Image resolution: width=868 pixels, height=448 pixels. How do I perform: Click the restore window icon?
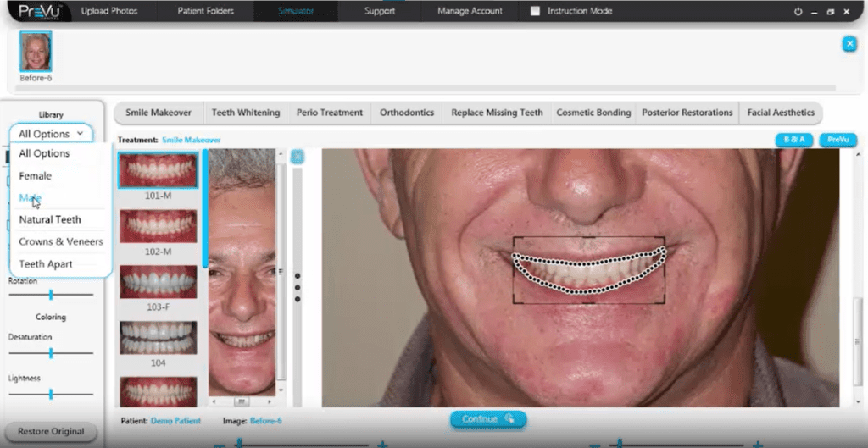click(830, 12)
